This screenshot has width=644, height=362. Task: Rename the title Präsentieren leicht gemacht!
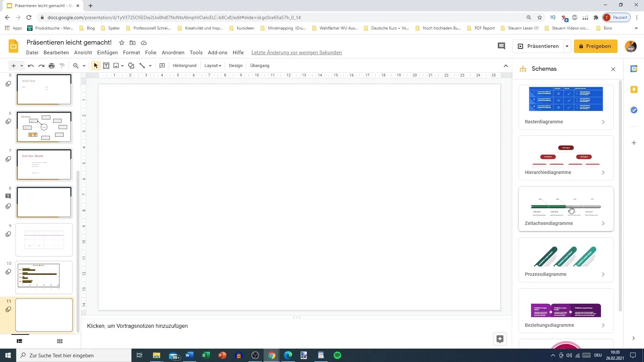pos(69,42)
